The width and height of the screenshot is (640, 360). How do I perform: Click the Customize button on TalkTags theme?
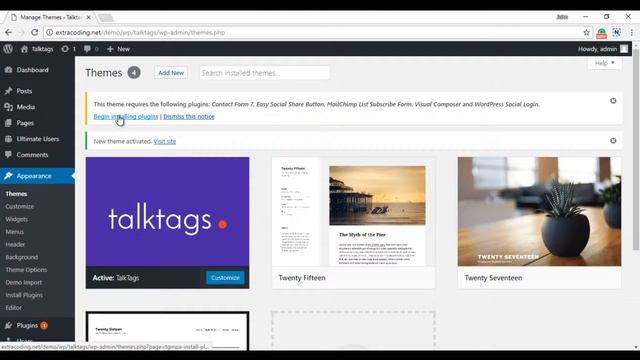coord(225,278)
